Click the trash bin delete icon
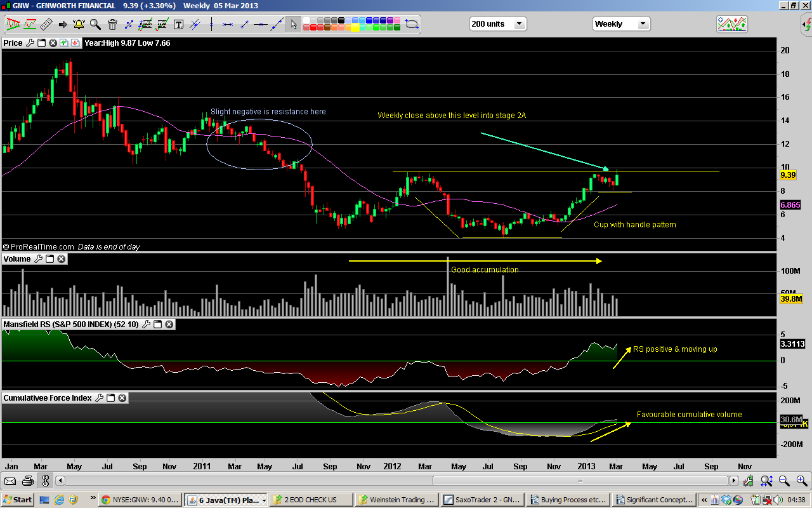The image size is (812, 508). [x=112, y=24]
